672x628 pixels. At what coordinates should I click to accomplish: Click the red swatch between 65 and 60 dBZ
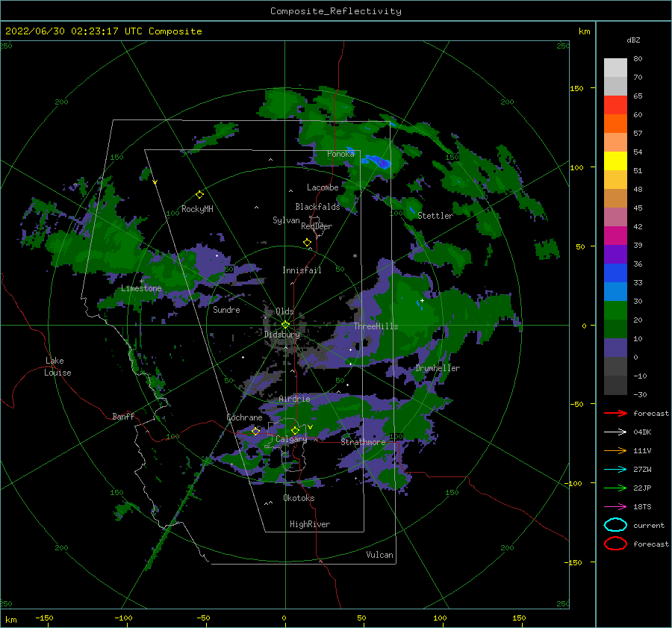pos(615,105)
